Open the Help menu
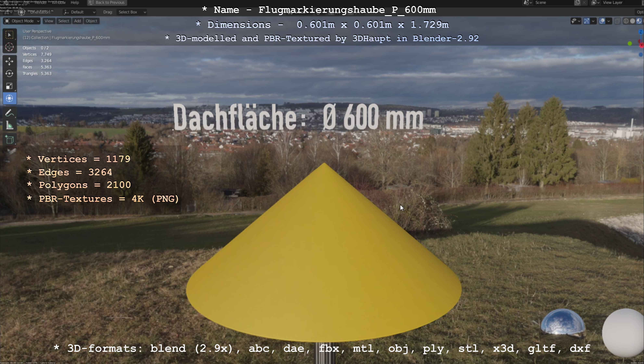The image size is (644, 364). [x=75, y=2]
